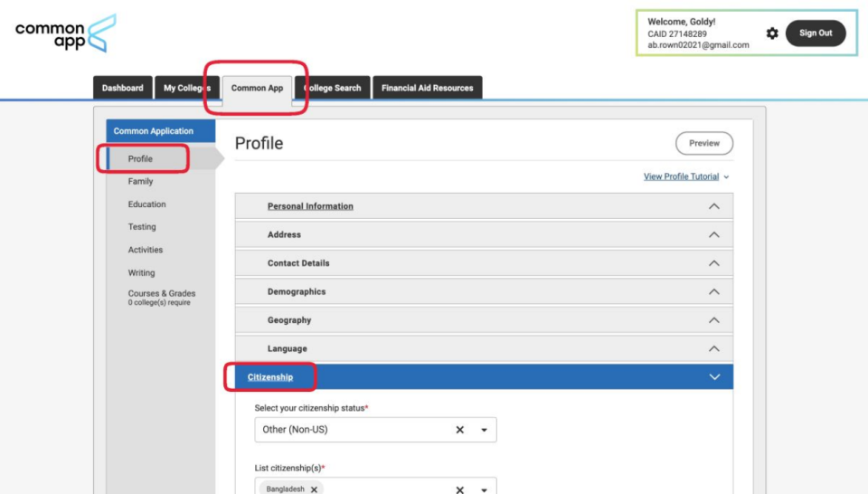The width and height of the screenshot is (868, 494).
Task: Open the citizenship status dropdown arrow
Action: 484,430
